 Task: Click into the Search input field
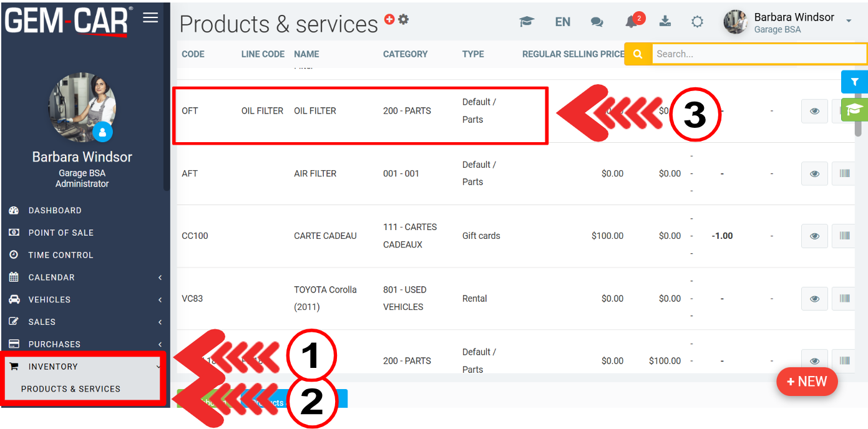(758, 54)
